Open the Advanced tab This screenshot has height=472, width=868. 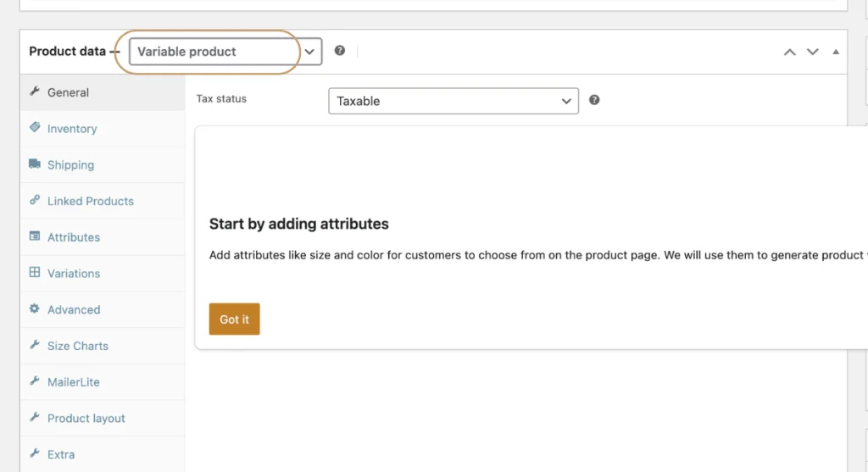pos(103,309)
